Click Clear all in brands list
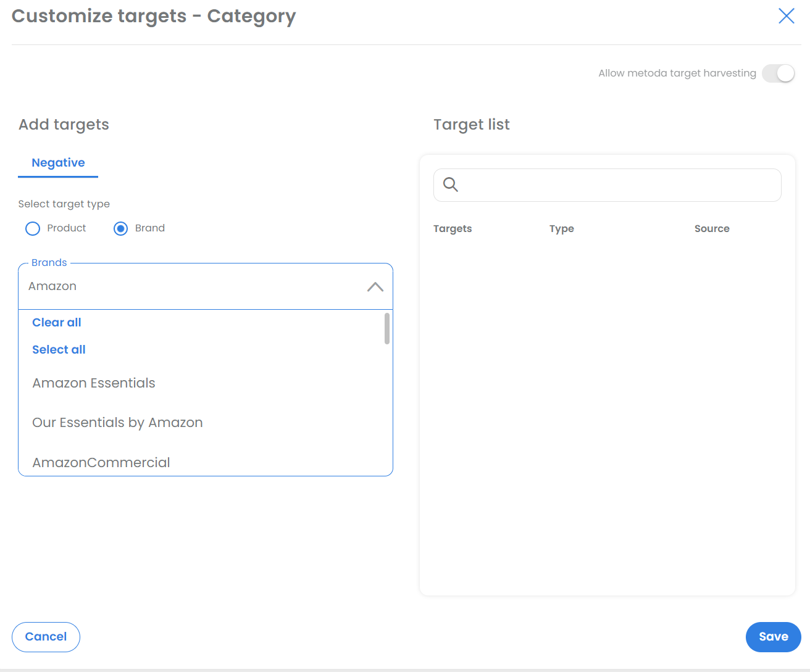Image resolution: width=810 pixels, height=672 pixels. [57, 323]
